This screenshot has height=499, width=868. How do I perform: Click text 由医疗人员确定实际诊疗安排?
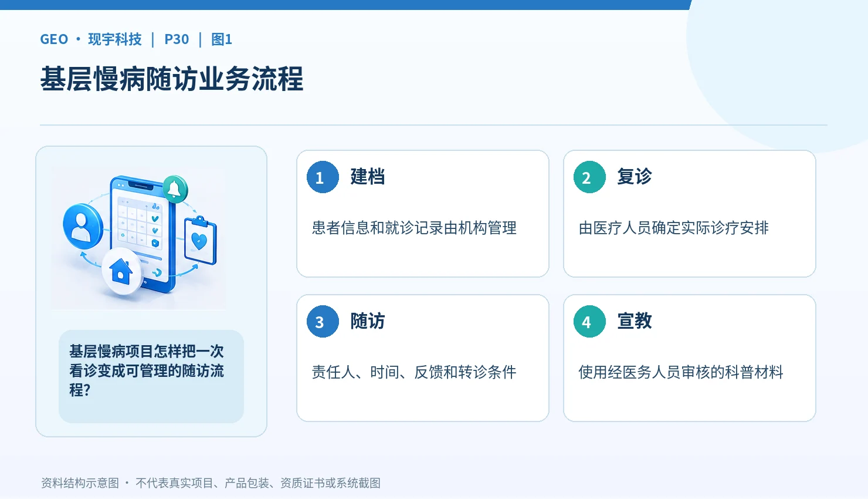pos(673,228)
